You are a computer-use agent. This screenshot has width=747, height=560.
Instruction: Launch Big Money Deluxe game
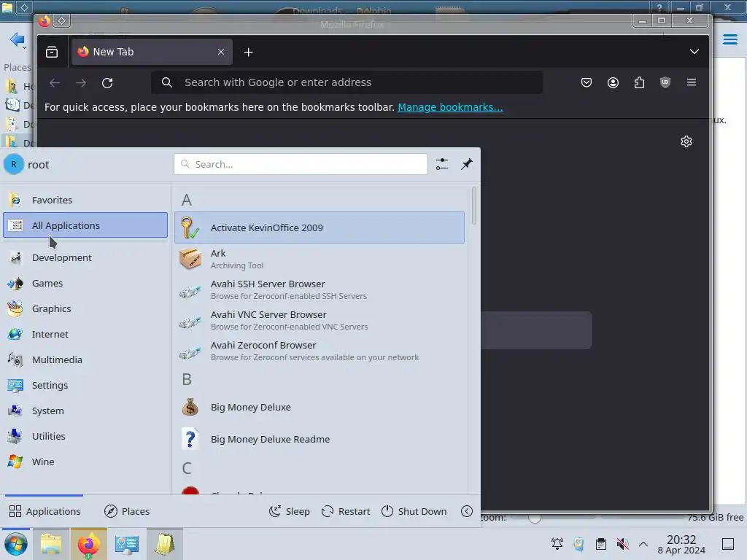pos(320,407)
